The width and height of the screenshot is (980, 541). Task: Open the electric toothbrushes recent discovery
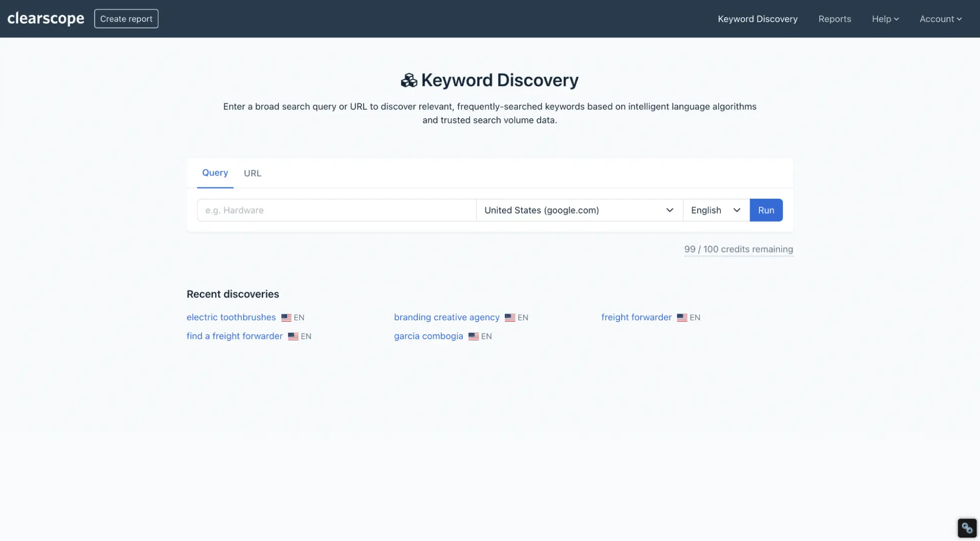coord(231,317)
